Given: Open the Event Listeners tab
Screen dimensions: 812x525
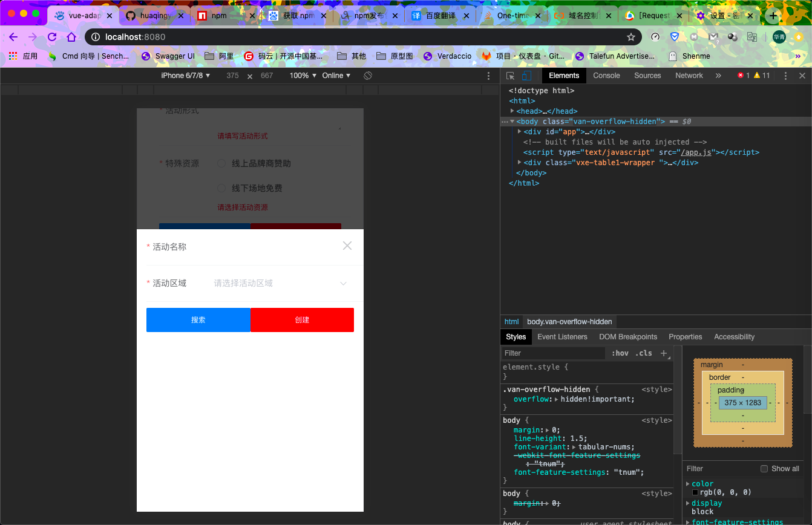Looking at the screenshot, I should click(562, 337).
